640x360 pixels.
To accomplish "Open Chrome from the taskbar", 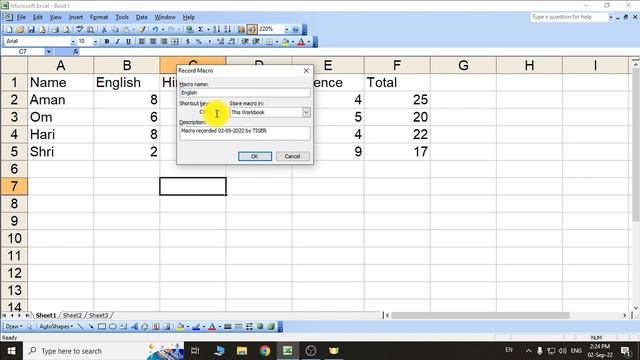I will [264, 351].
